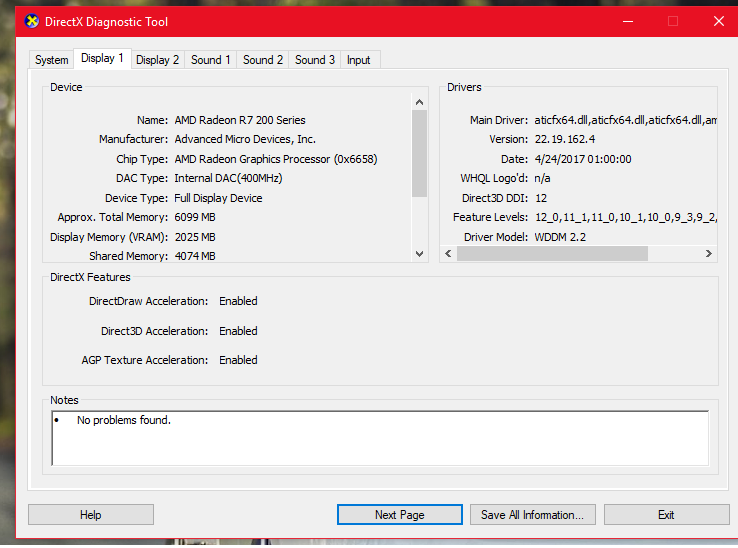738x548 pixels.
Task: Click 'Advanced Micro Devices, Inc.' manufacturer value
Action: pyautogui.click(x=245, y=139)
